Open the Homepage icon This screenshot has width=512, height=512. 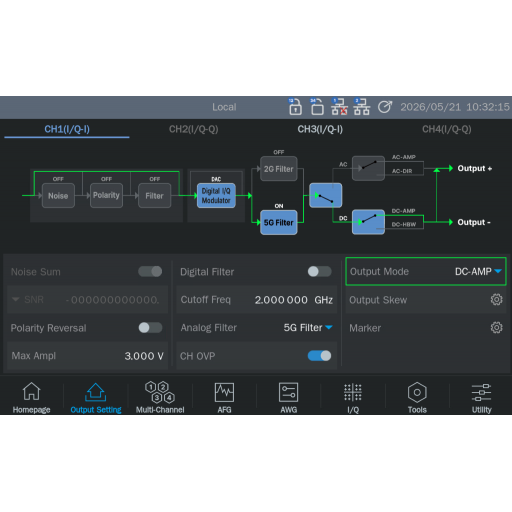(31, 397)
